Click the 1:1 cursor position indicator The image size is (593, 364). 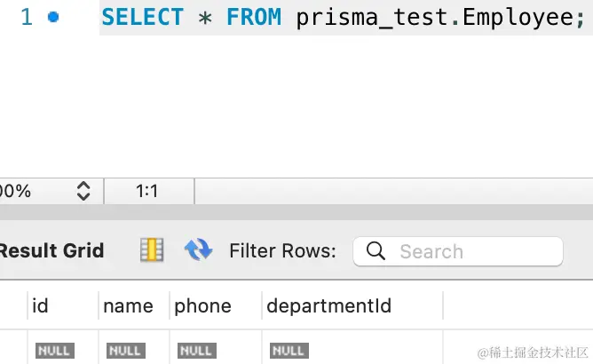click(x=147, y=191)
